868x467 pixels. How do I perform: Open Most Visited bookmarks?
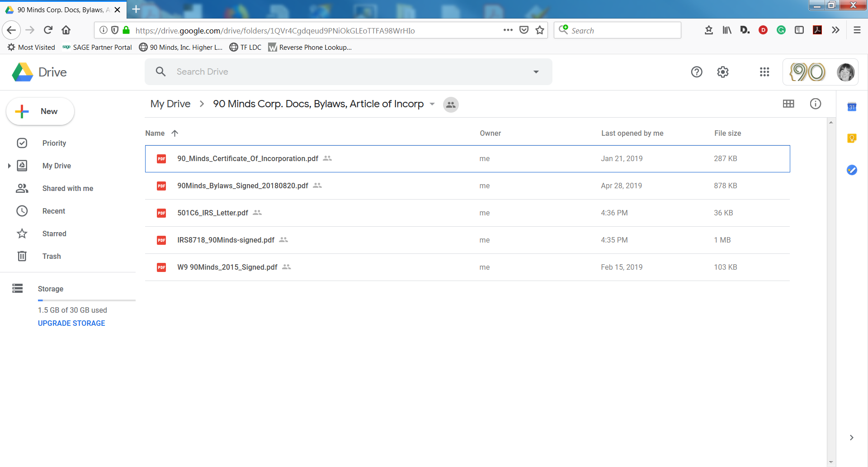pyautogui.click(x=31, y=47)
